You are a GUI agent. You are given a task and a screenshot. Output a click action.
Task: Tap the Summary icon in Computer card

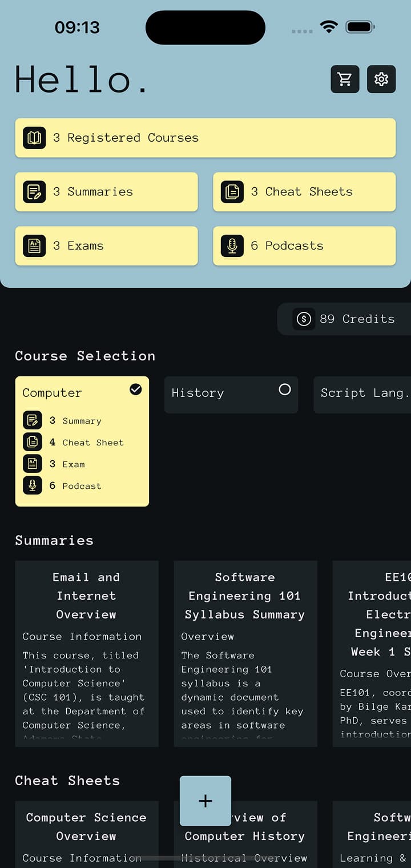(33, 420)
